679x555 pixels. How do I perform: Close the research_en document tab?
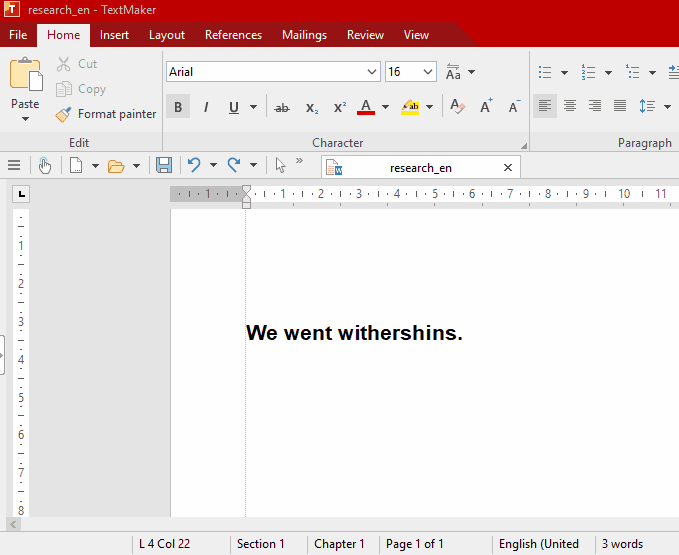tap(508, 168)
